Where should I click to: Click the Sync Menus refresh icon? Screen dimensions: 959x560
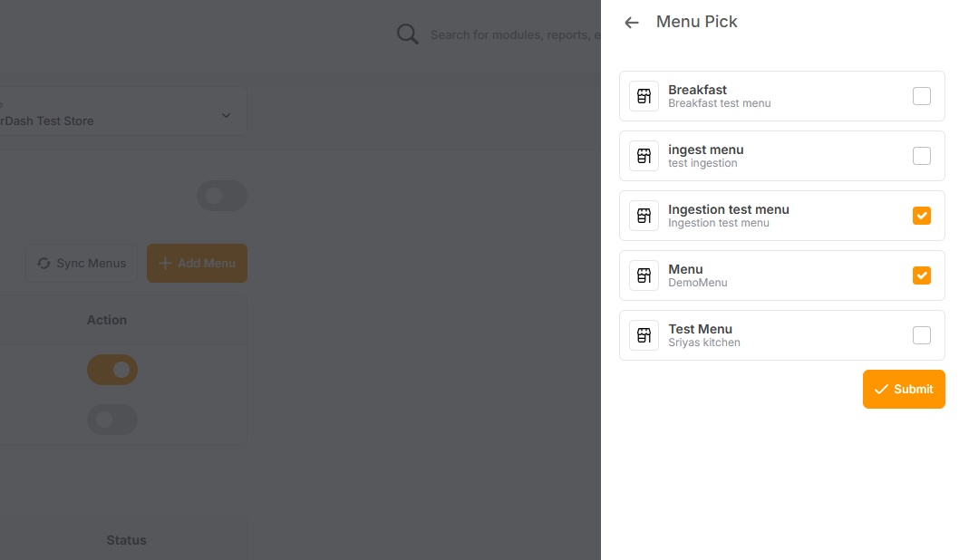[x=44, y=264]
